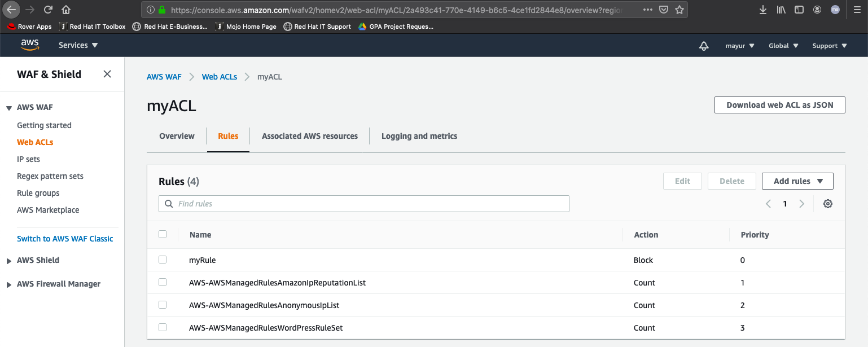This screenshot has width=868, height=347.
Task: Switch to the Overview tab
Action: pyautogui.click(x=177, y=136)
